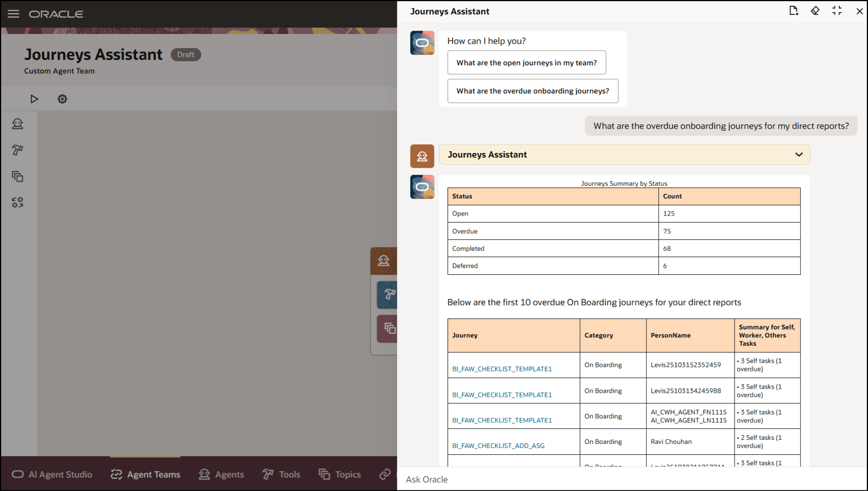Collapse the Journeys Assistant panel view
Viewport: 868px width, 491px height.
pyautogui.click(x=837, y=10)
